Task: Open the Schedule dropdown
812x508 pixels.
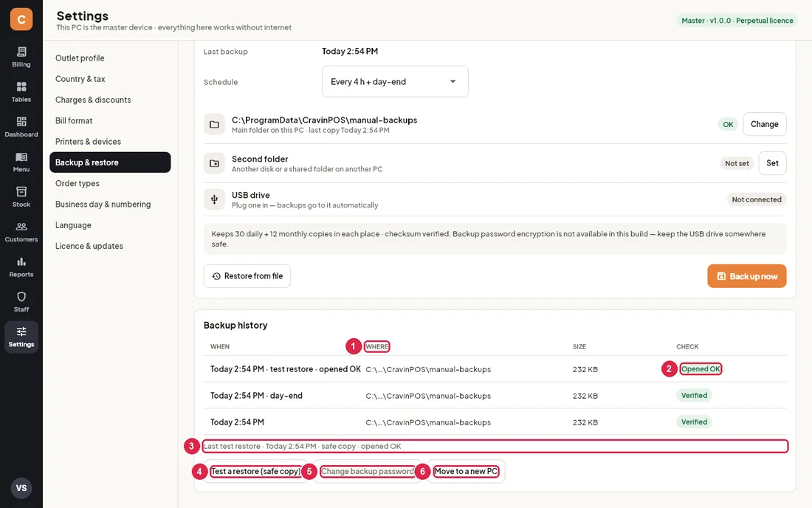Action: [x=395, y=81]
